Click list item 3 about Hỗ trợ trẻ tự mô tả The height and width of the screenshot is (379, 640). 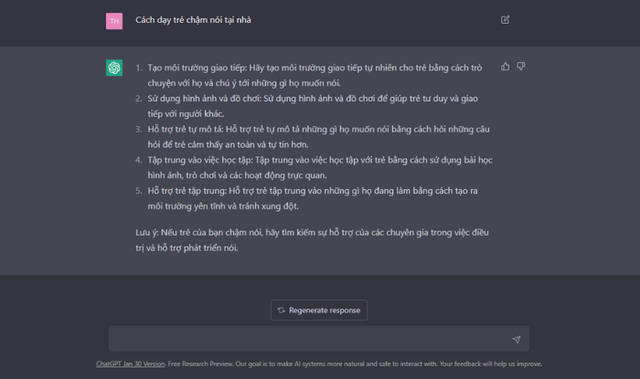(x=318, y=137)
